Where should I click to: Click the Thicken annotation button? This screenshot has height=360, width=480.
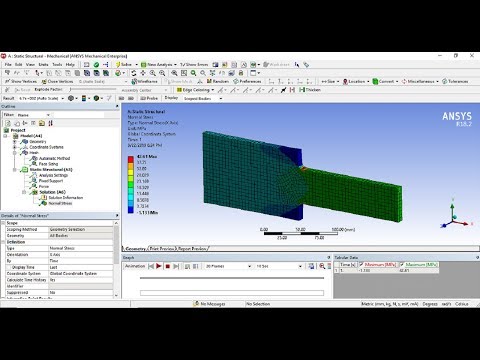[x=310, y=90]
